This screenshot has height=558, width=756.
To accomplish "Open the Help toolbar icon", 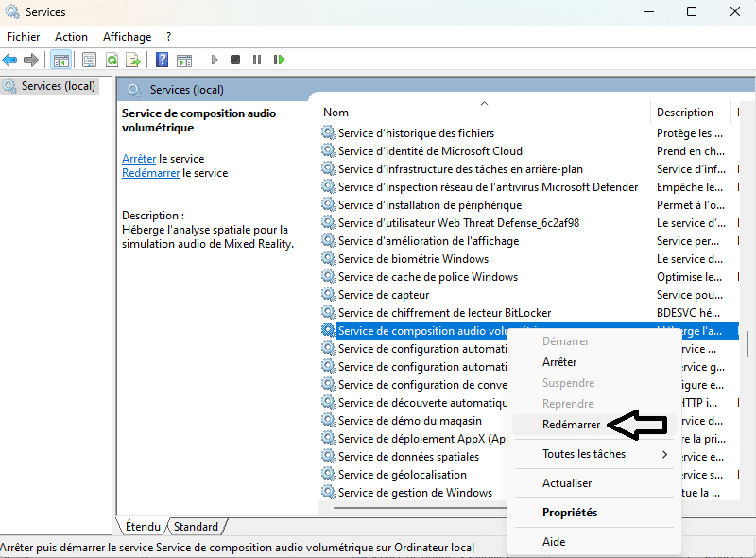I will click(162, 60).
